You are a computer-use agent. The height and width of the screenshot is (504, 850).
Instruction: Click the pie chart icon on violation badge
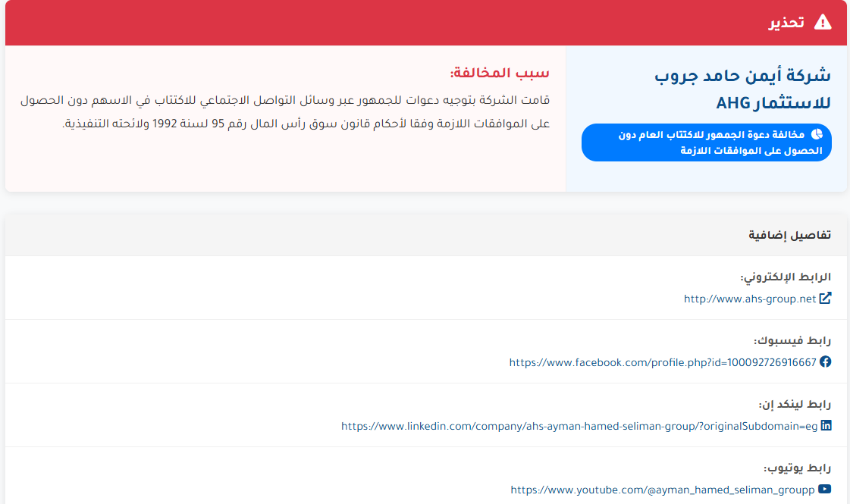817,134
